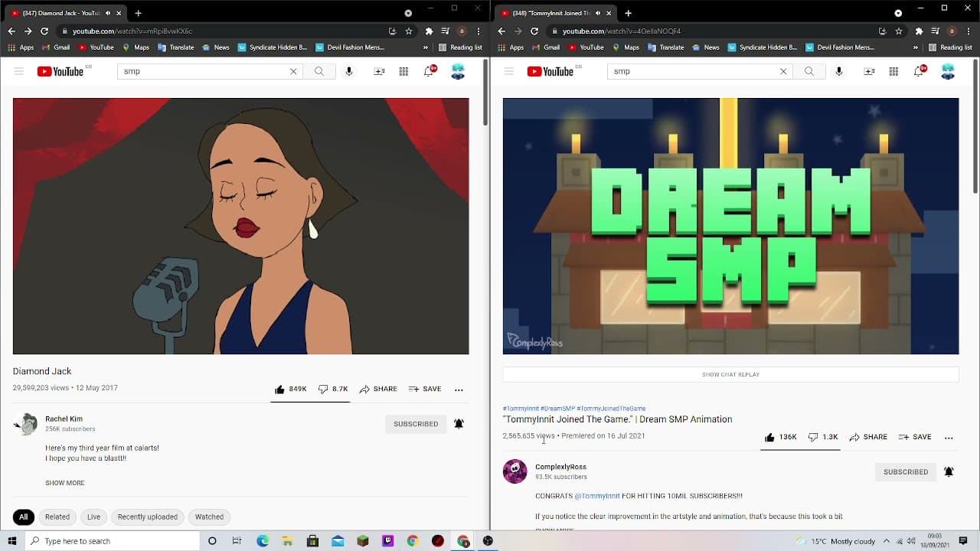This screenshot has width=980, height=551.
Task: Share the Diamond Jack video
Action: [x=378, y=389]
